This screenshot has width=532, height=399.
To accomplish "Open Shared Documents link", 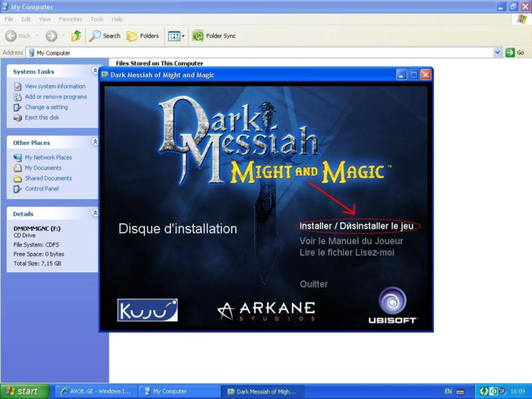I will pyautogui.click(x=48, y=178).
